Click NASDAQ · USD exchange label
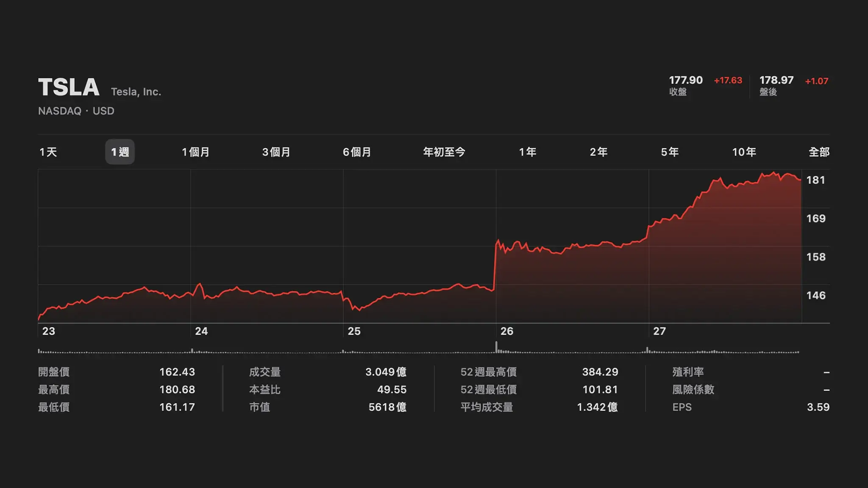Screen dimensions: 868x488 coord(76,111)
